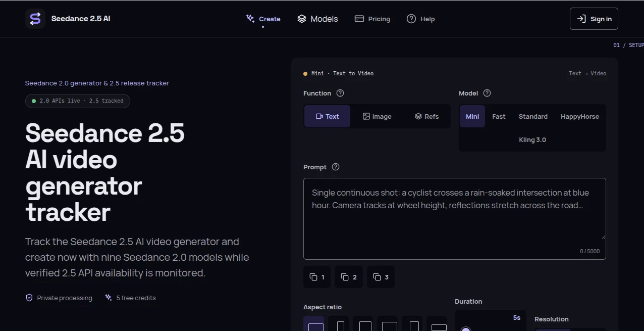Insert sample prompt number 3

(381, 277)
